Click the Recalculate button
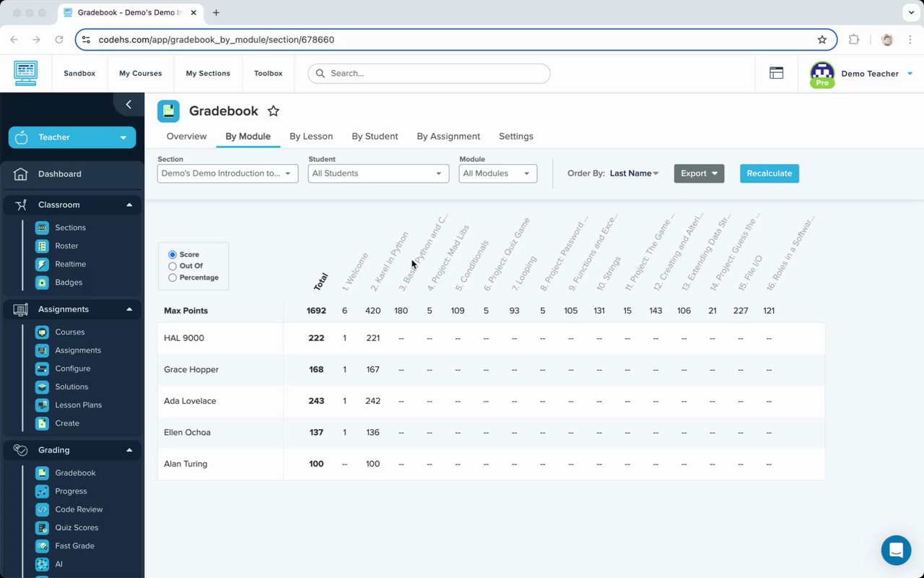Viewport: 924px width, 578px height. click(770, 173)
